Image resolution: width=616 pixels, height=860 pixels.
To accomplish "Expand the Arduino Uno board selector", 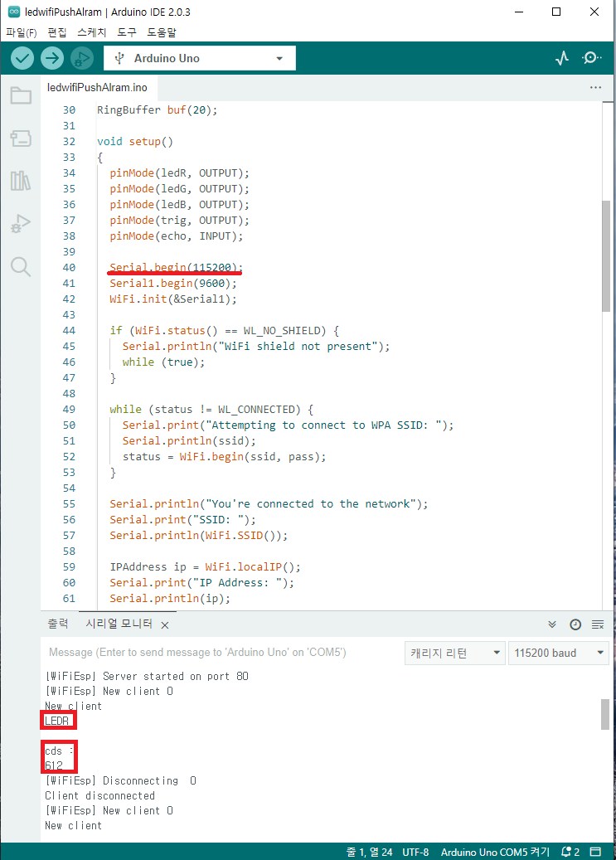I will [x=200, y=58].
